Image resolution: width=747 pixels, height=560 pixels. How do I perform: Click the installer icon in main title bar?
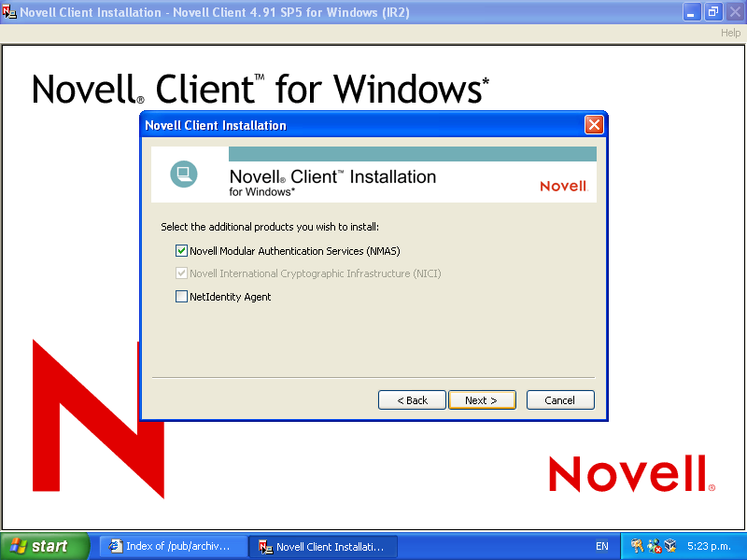point(9,11)
